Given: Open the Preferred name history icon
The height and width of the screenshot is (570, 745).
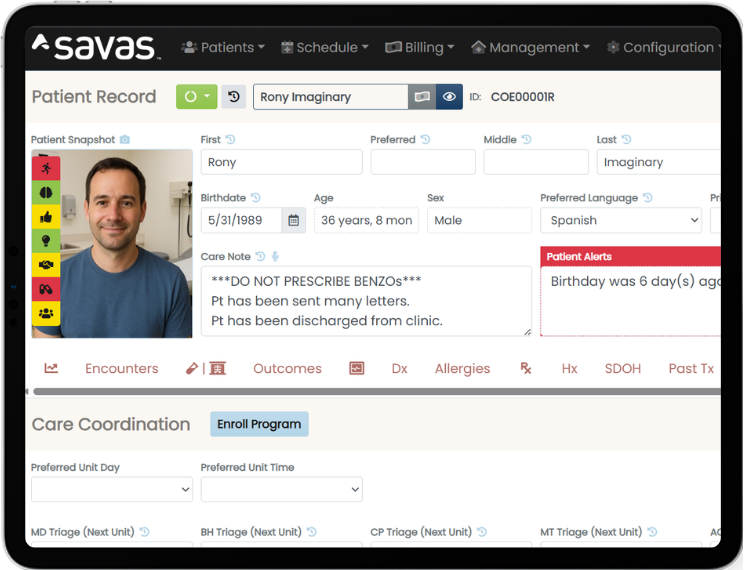Looking at the screenshot, I should [x=425, y=139].
